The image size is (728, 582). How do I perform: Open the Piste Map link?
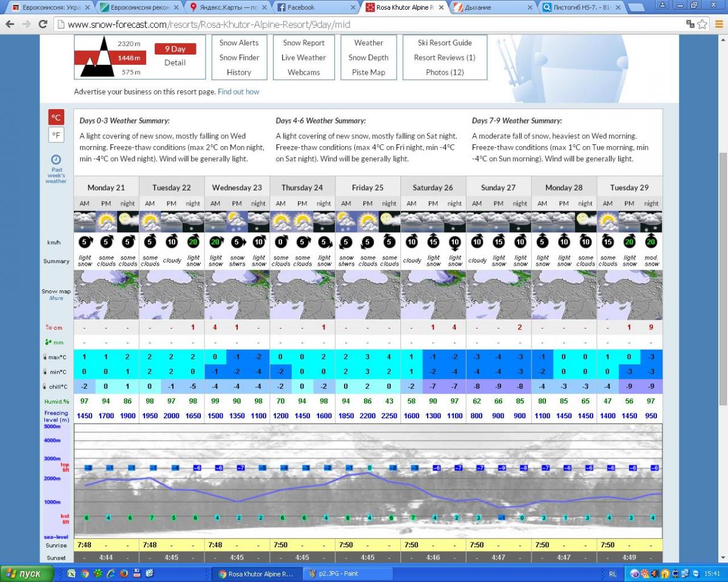tap(369, 72)
